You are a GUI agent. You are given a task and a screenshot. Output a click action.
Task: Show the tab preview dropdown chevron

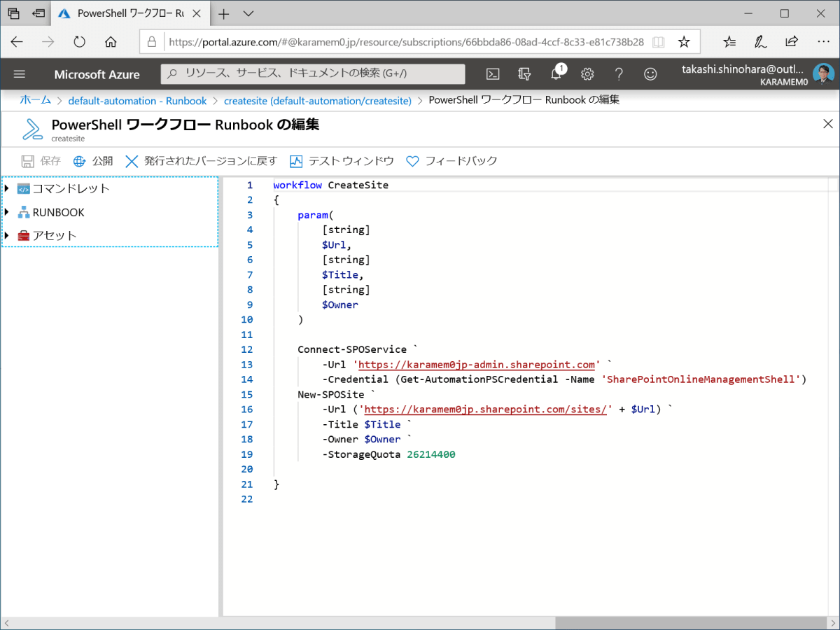click(x=248, y=13)
